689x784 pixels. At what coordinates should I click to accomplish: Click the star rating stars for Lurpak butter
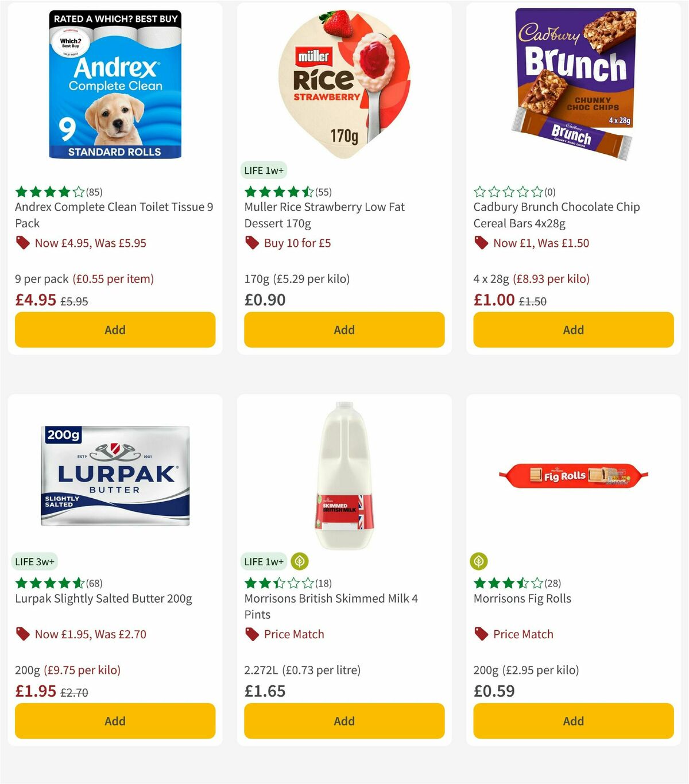point(49,583)
